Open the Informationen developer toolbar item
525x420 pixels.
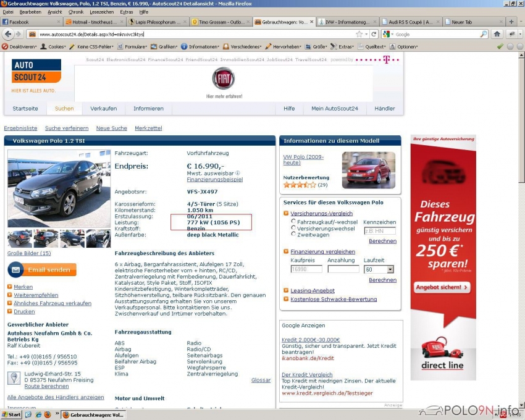(x=200, y=46)
